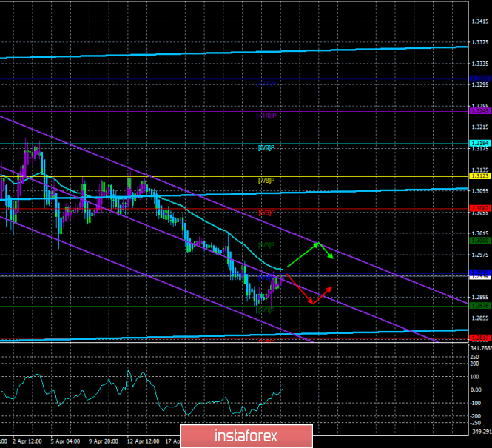The width and height of the screenshot is (492, 448).
Task: Click the 12 Apr 12:00 date label
Action: pyautogui.click(x=143, y=441)
